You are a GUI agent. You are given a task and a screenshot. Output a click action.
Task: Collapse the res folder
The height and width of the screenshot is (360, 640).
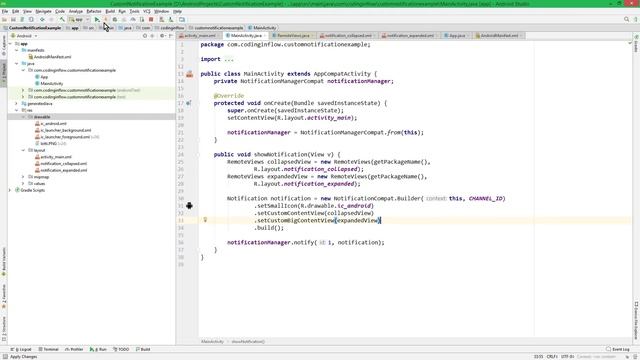[17, 110]
